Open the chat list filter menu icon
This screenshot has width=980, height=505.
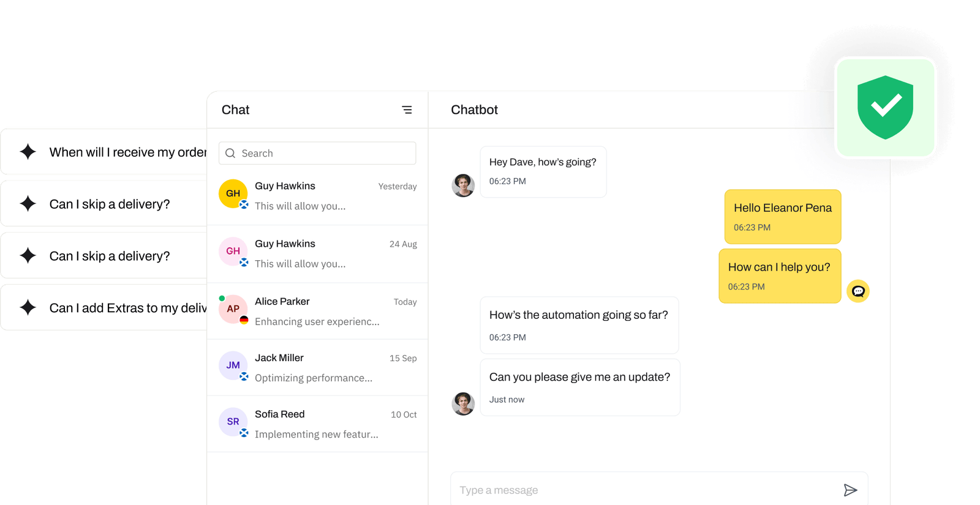pyautogui.click(x=407, y=110)
